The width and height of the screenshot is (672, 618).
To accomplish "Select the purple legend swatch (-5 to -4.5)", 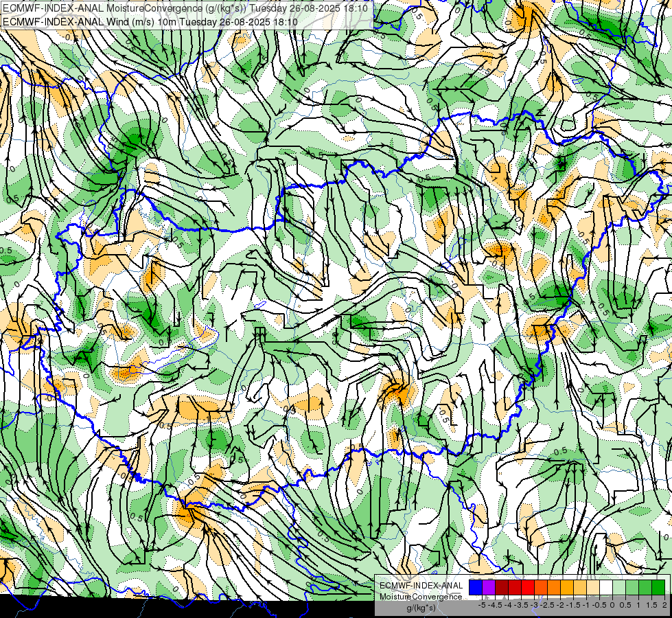I will (489, 587).
